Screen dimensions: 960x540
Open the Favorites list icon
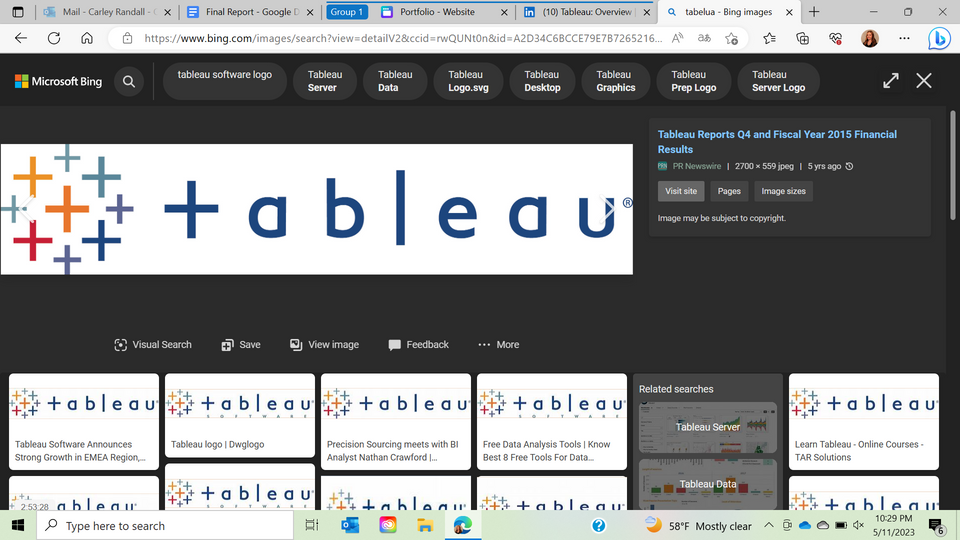(770, 39)
